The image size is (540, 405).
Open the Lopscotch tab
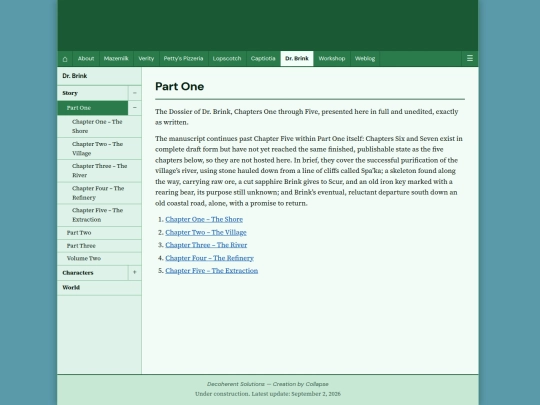pos(227,59)
